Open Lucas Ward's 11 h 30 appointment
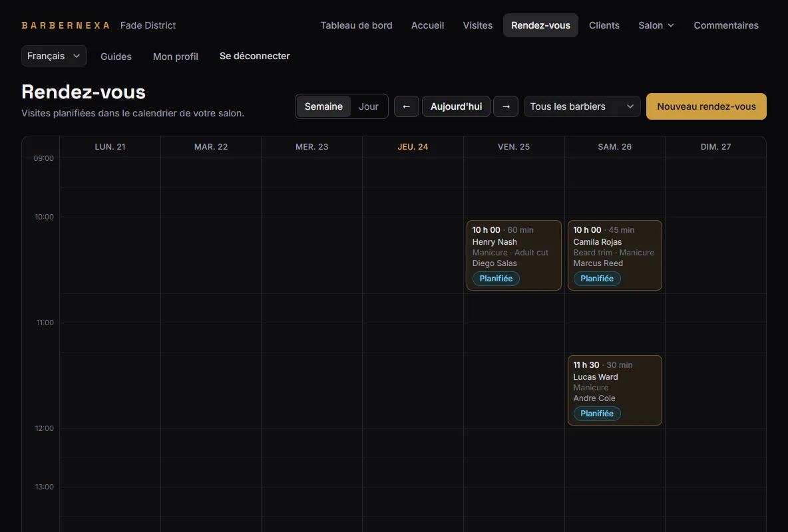The height and width of the screenshot is (532, 788). click(x=614, y=390)
